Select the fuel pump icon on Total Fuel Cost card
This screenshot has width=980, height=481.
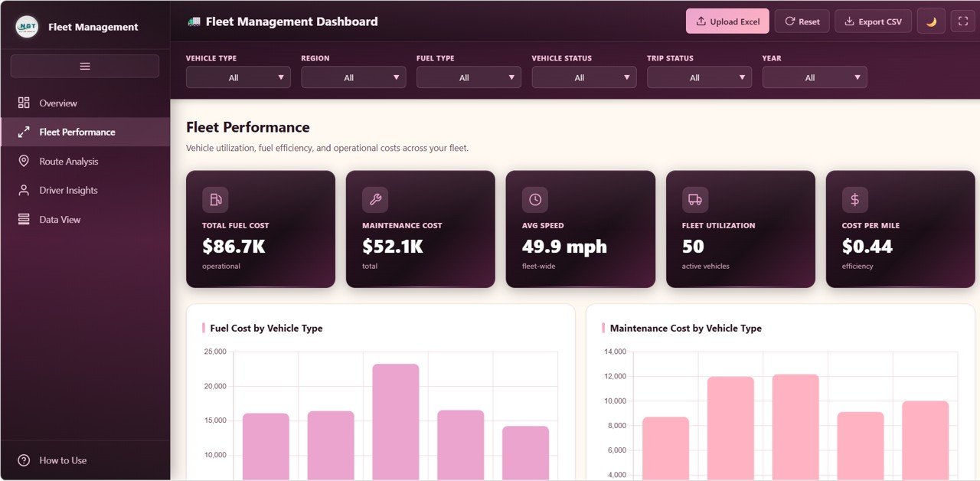pos(215,198)
